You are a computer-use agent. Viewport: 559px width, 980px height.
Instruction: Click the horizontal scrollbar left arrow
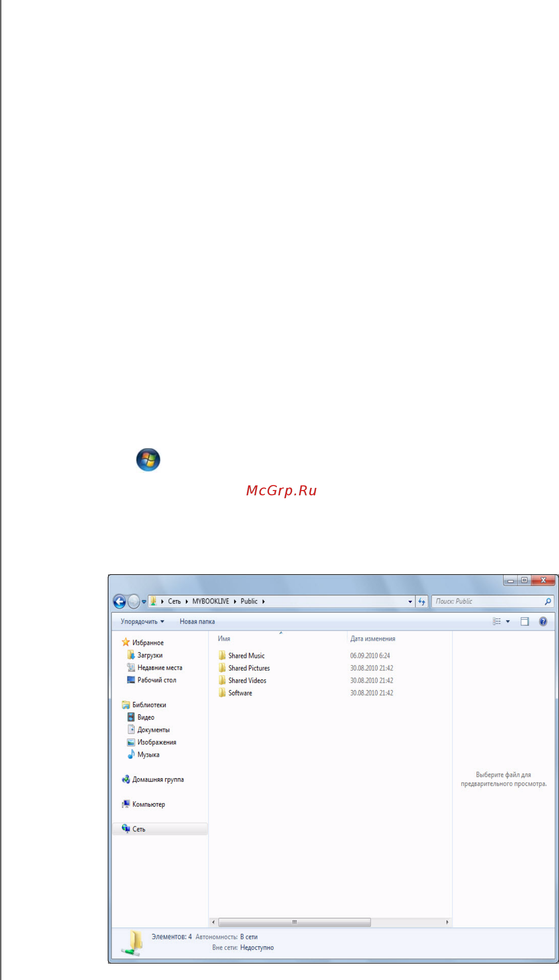213,922
